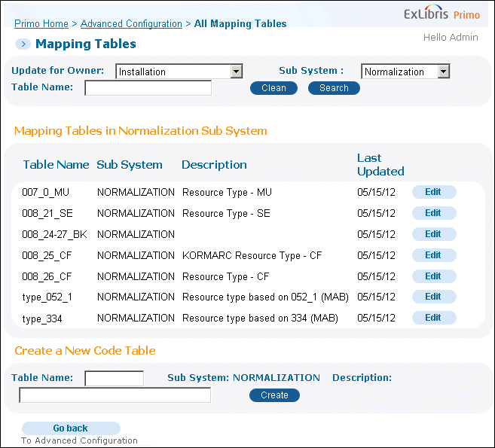Screen dimensions: 495x448
Task: Click the Search button
Action: [334, 88]
